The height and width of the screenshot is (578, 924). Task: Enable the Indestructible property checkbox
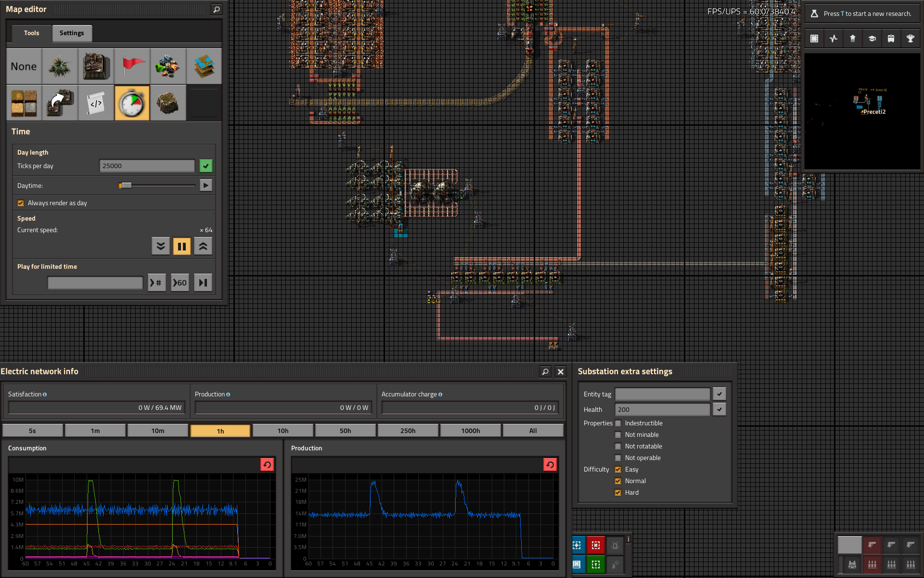point(618,423)
